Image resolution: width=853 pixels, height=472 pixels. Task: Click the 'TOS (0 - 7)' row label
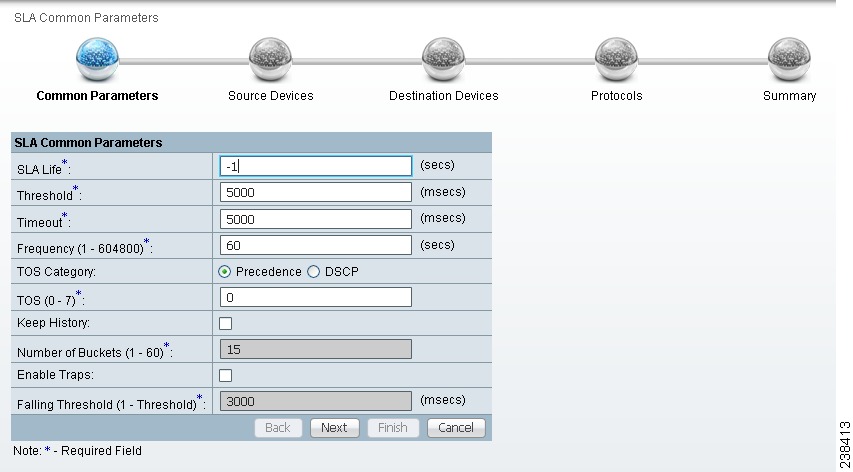pyautogui.click(x=51, y=299)
